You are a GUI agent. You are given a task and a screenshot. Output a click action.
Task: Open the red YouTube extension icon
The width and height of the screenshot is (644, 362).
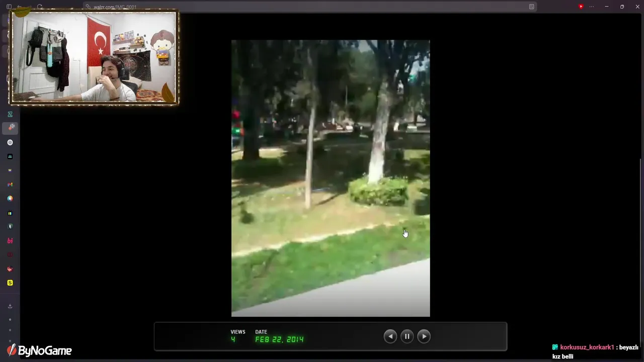point(581,7)
